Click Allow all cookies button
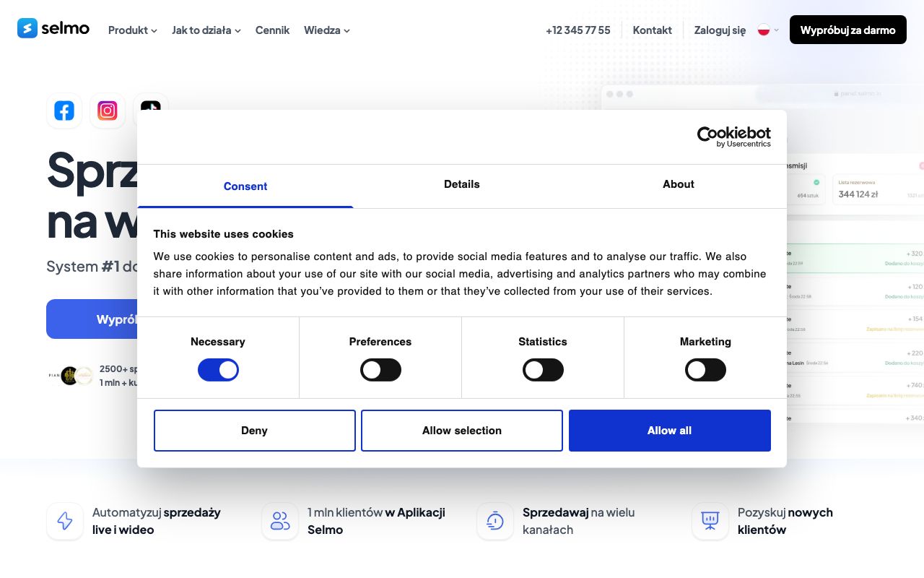924x578 pixels. (670, 431)
